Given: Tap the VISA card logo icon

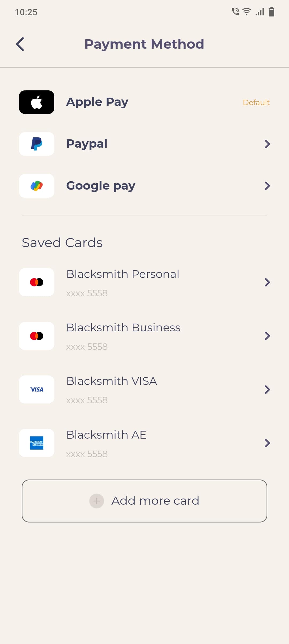Looking at the screenshot, I should 37,389.
